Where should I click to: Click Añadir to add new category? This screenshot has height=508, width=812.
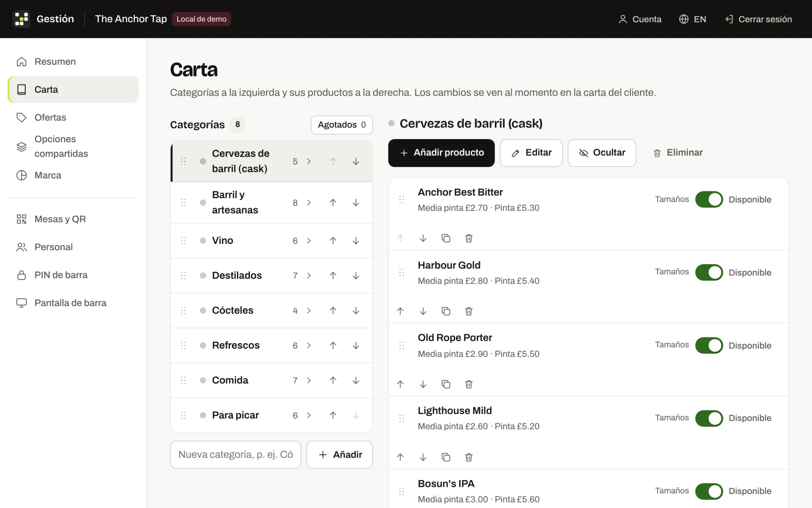[x=339, y=455]
